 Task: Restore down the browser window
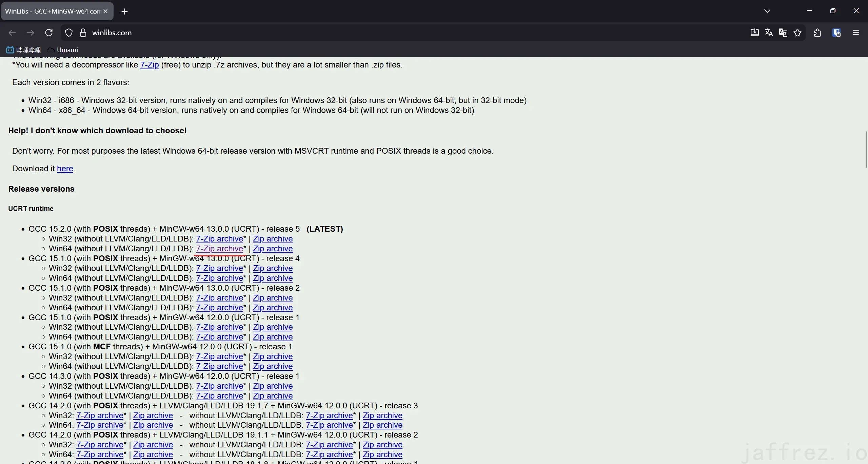[833, 11]
